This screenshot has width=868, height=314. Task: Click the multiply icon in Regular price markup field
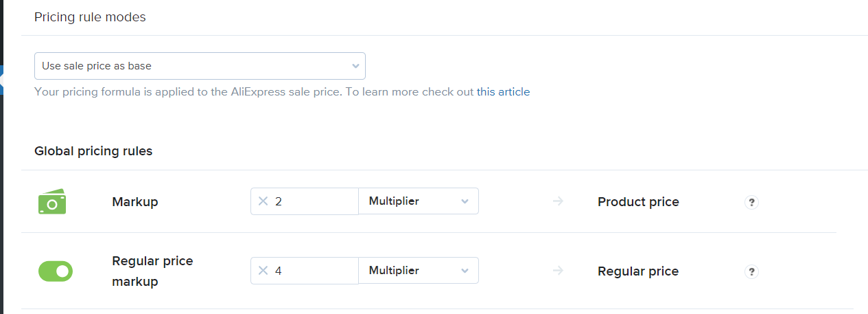(263, 271)
